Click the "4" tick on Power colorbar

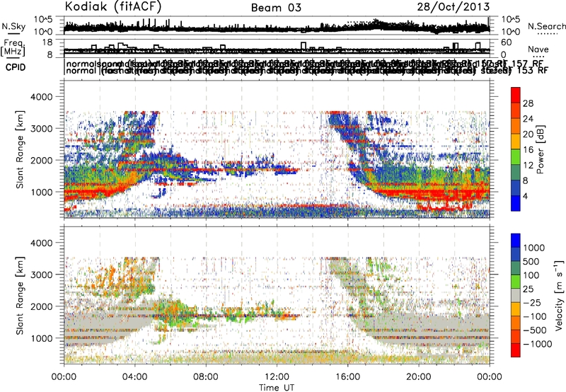click(526, 196)
